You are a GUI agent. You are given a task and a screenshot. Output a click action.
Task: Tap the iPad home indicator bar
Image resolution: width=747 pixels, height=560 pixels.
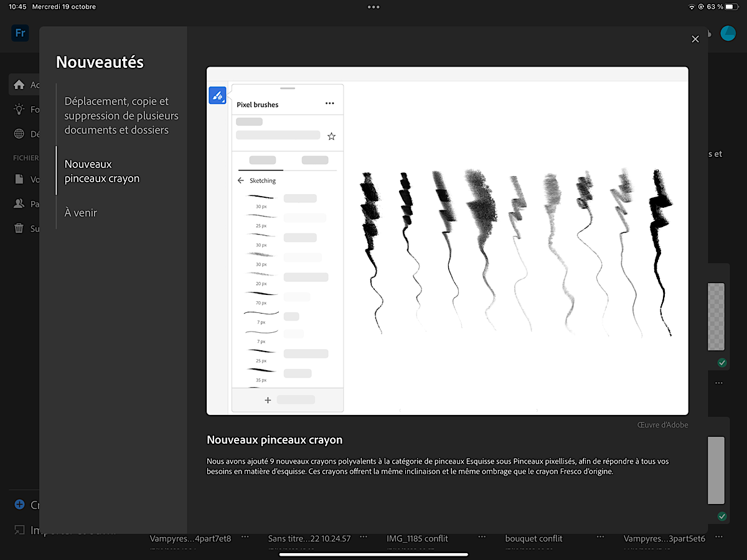(374, 554)
